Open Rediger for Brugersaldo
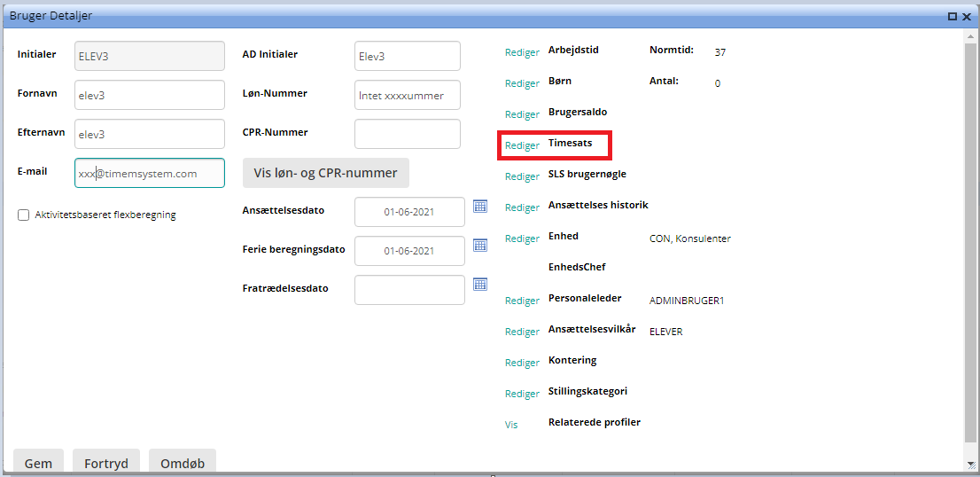The width and height of the screenshot is (980, 477). pos(522,114)
